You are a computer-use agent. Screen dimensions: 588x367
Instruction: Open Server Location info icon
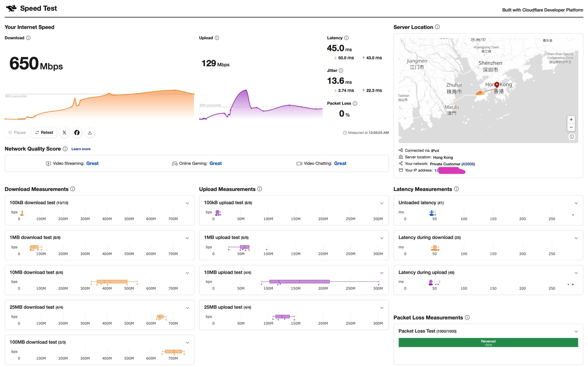point(437,27)
